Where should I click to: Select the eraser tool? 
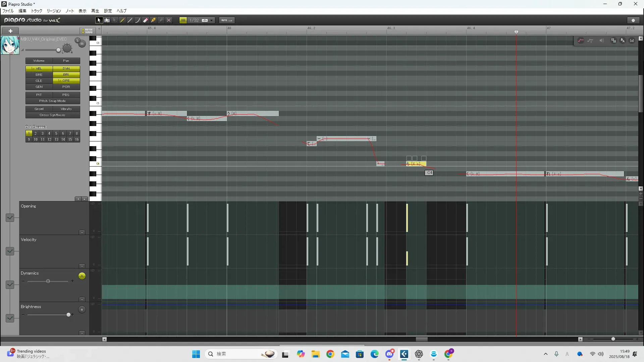tap(146, 20)
